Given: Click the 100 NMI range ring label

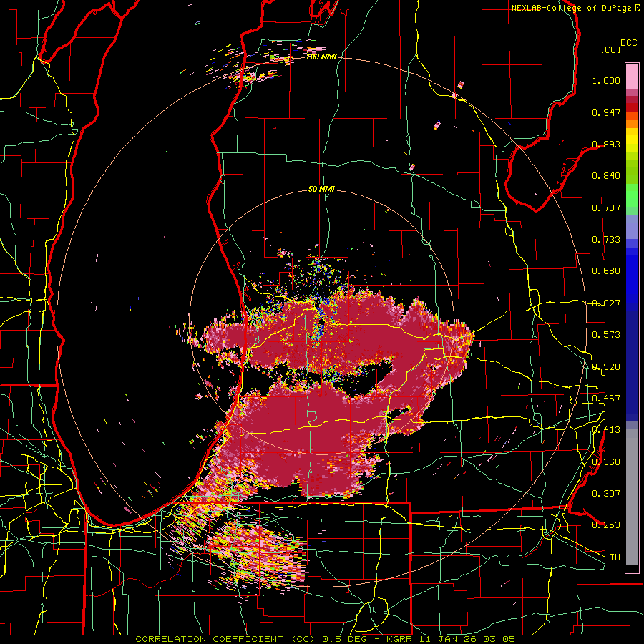Looking at the screenshot, I should coord(321,57).
